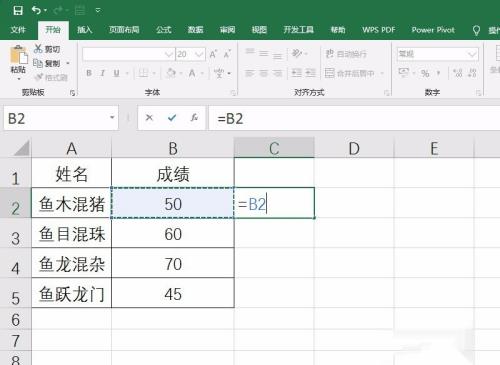Click the Decrease Decimal icon
Viewport: 500px width, 365px height.
(472, 73)
